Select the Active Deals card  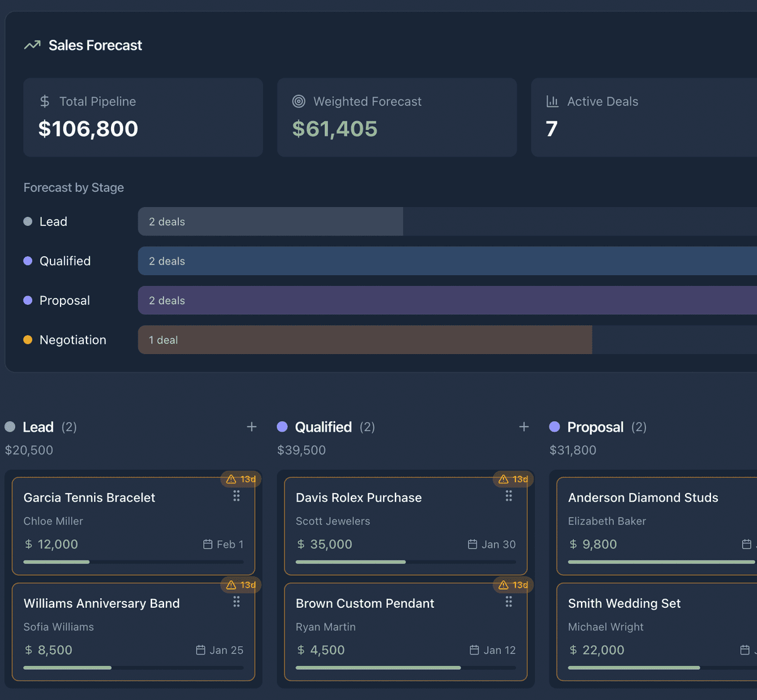644,117
